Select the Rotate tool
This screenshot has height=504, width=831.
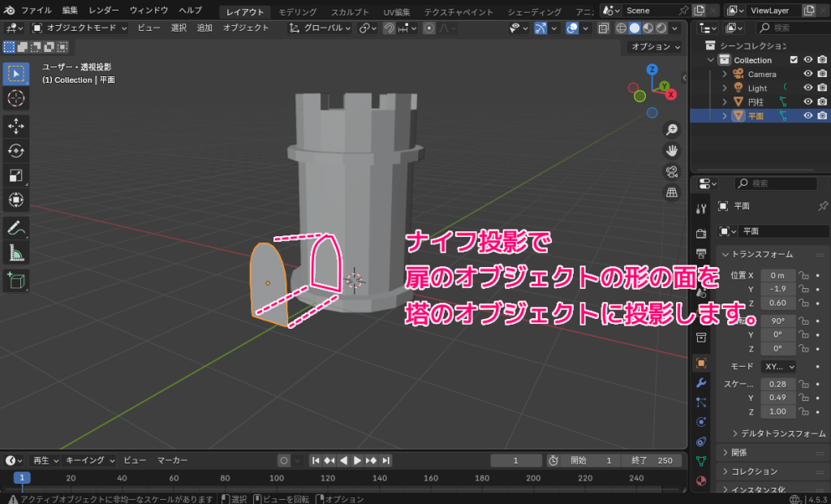tap(15, 150)
